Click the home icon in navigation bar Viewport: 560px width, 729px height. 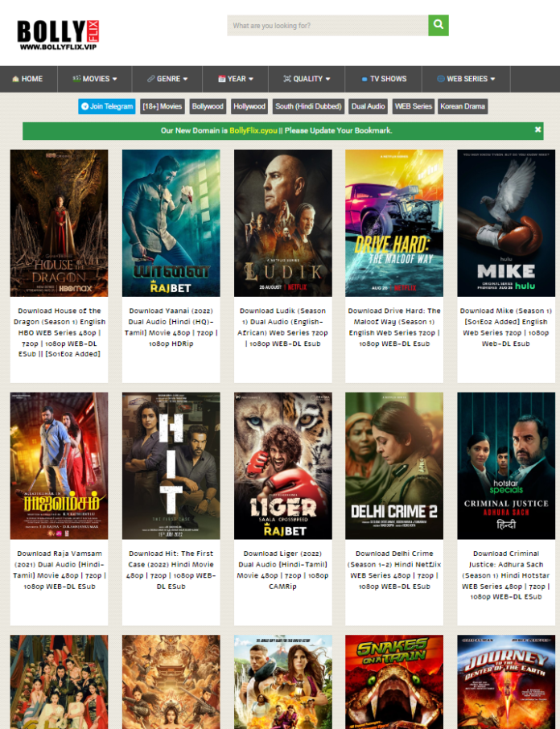(x=16, y=79)
